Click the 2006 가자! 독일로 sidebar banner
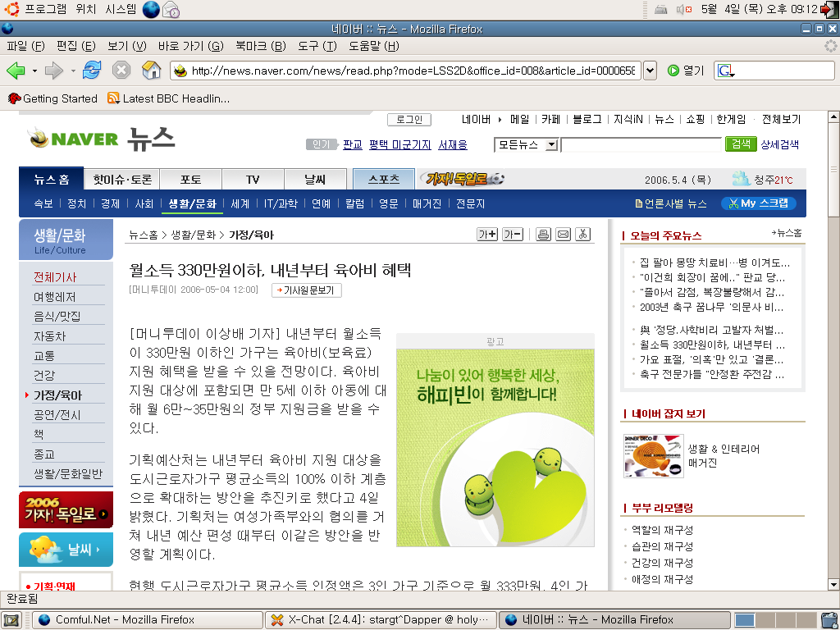Viewport: 840px width, 630px height. click(66, 510)
